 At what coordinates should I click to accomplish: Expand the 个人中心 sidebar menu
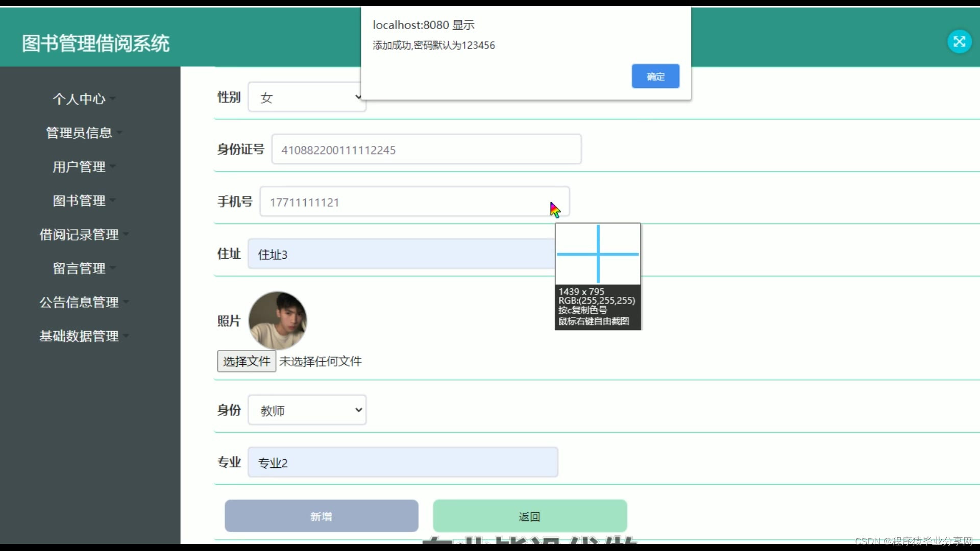79,98
